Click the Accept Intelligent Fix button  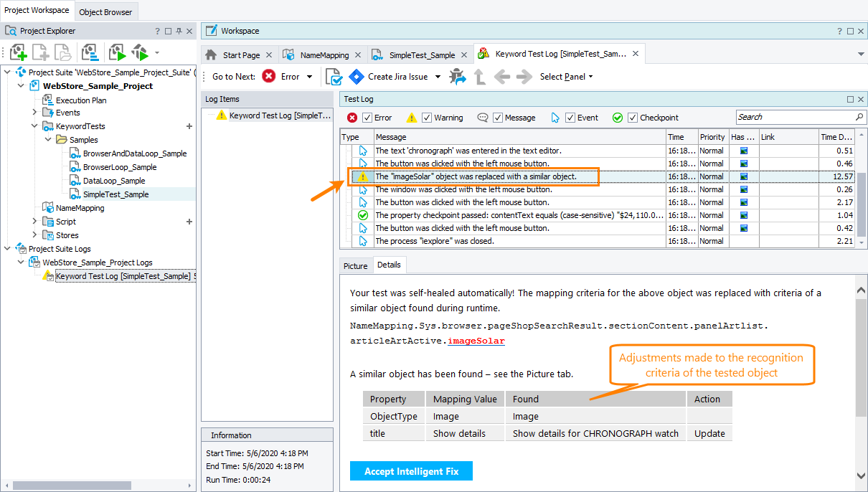coord(411,470)
